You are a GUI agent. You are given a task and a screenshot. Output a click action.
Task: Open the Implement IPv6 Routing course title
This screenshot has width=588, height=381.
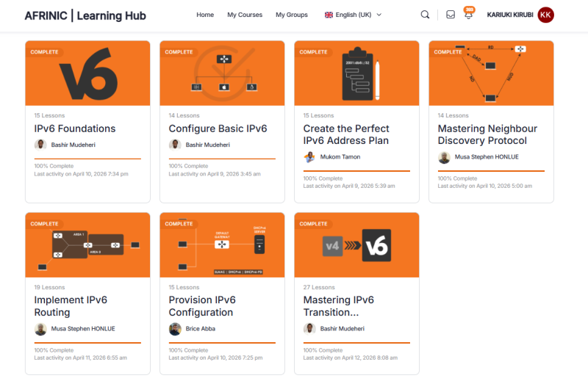[71, 306]
